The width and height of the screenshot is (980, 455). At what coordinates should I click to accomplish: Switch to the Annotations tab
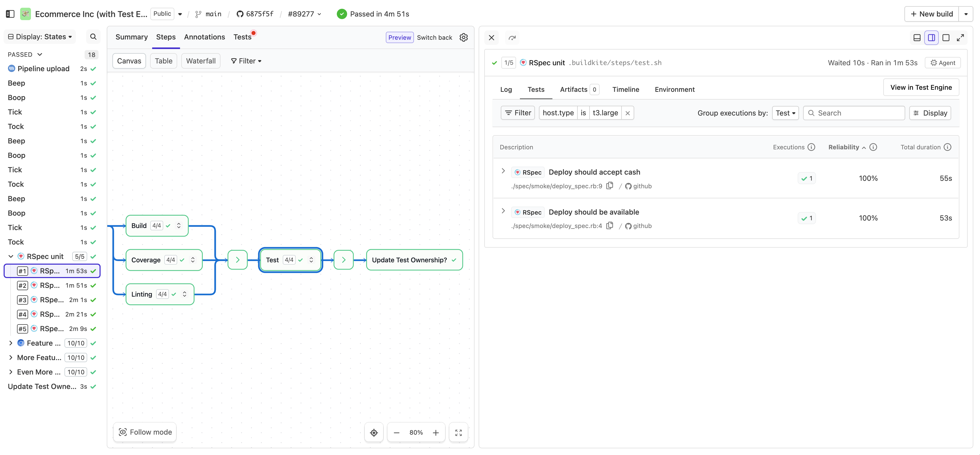[204, 37]
